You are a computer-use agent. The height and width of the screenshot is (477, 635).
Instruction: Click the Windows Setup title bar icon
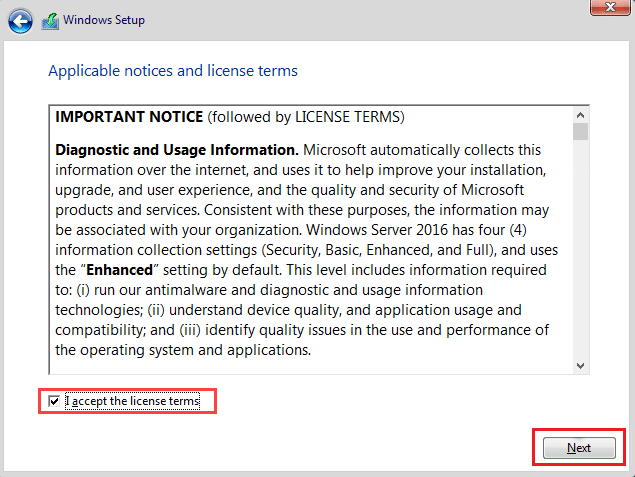click(49, 20)
